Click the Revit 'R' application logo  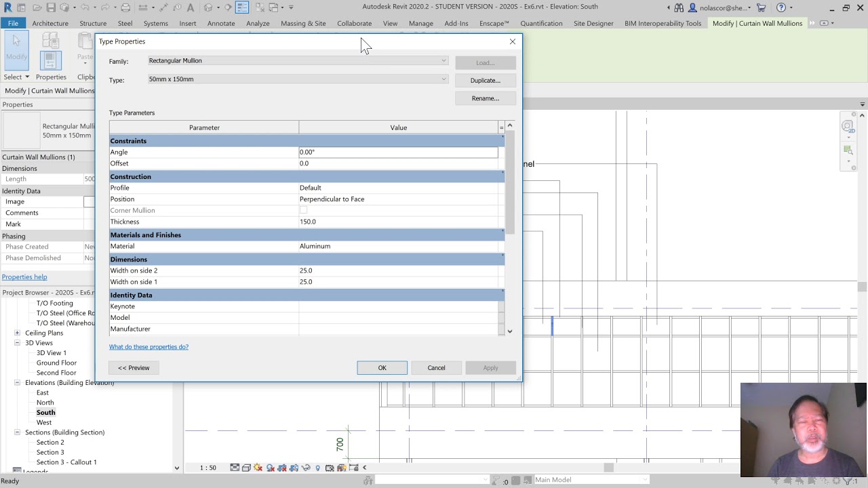(x=8, y=7)
